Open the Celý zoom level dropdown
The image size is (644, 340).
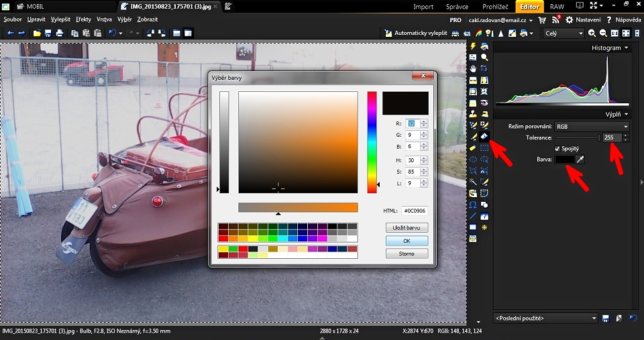[563, 34]
